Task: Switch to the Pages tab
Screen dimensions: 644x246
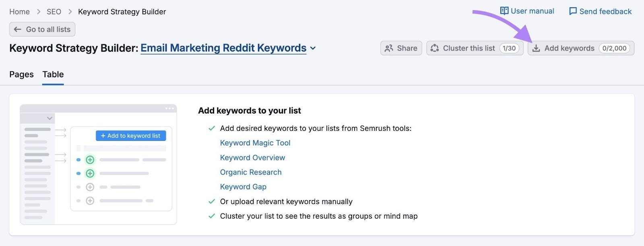Action: [21, 74]
